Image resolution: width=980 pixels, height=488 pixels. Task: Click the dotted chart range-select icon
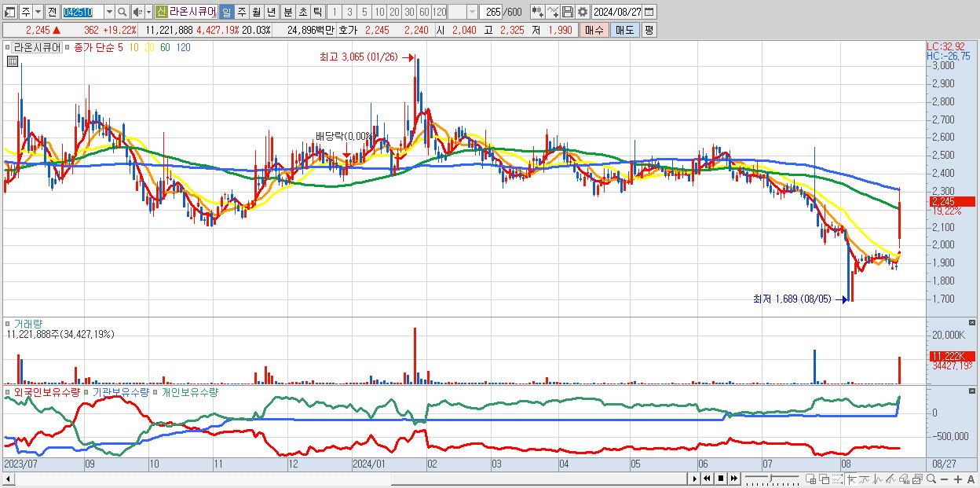[837, 479]
